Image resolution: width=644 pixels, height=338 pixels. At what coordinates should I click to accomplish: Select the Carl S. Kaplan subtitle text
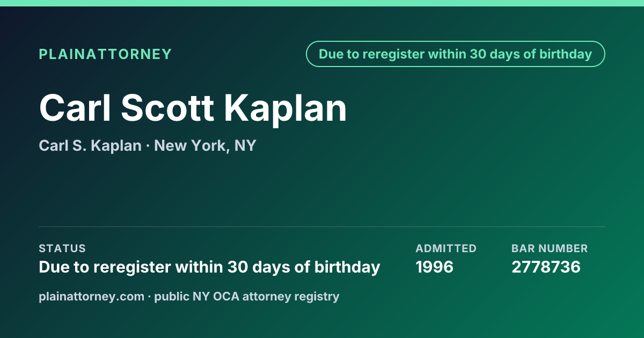[x=90, y=145]
